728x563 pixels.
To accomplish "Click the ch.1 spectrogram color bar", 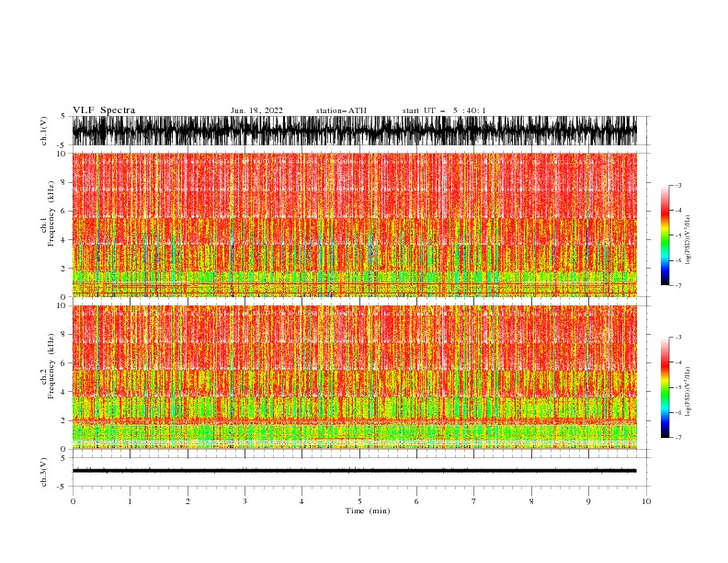I will click(x=665, y=236).
